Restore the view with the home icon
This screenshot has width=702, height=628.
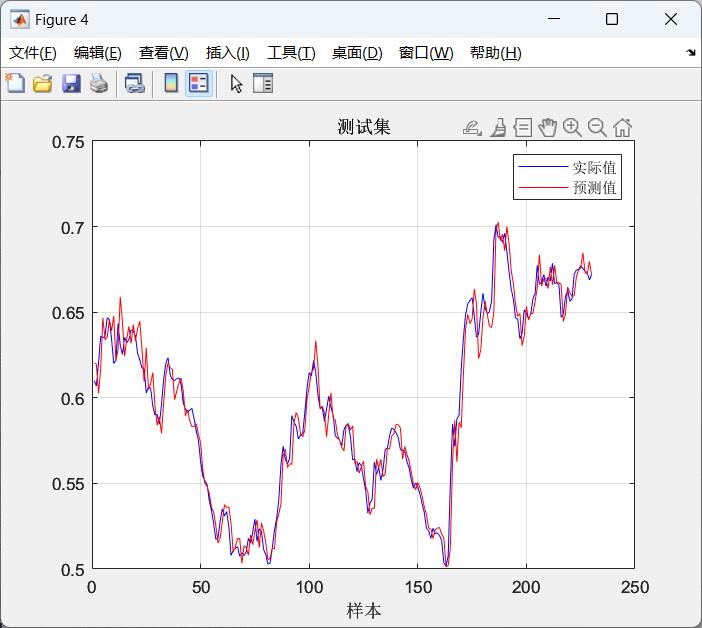[x=622, y=127]
